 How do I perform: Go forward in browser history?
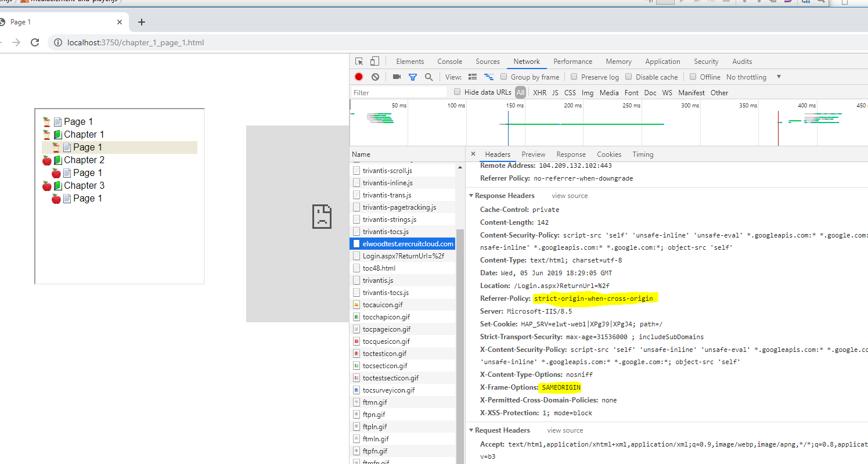(16, 42)
